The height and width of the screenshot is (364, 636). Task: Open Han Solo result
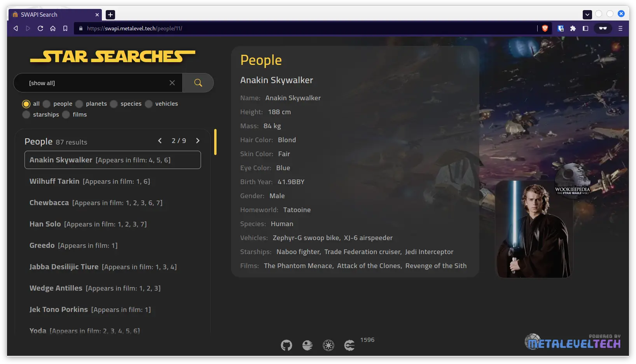pos(113,224)
